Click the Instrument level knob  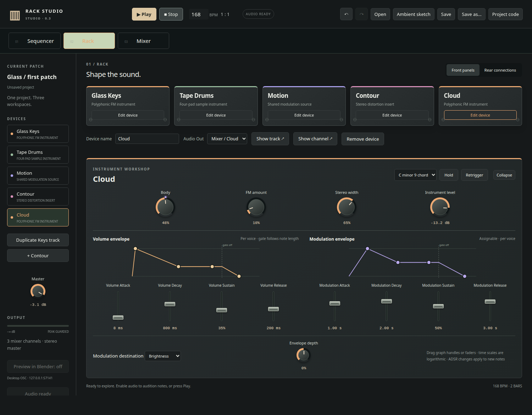tap(440, 207)
